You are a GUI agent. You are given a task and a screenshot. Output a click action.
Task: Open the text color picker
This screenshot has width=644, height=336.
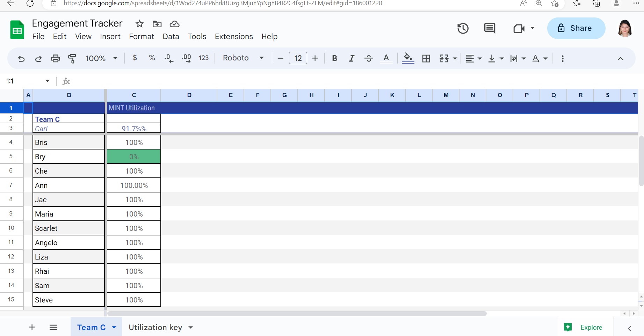pos(386,58)
